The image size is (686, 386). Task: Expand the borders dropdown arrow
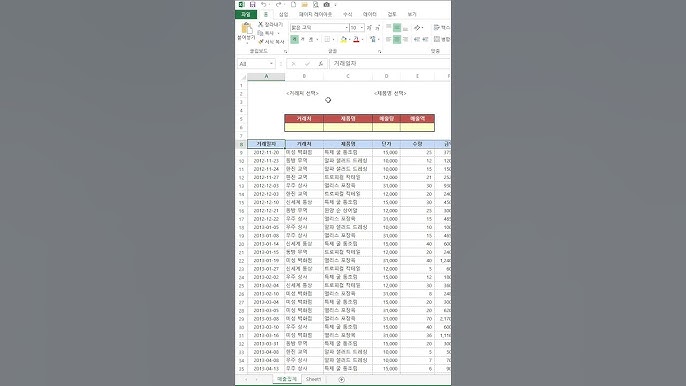coord(333,39)
